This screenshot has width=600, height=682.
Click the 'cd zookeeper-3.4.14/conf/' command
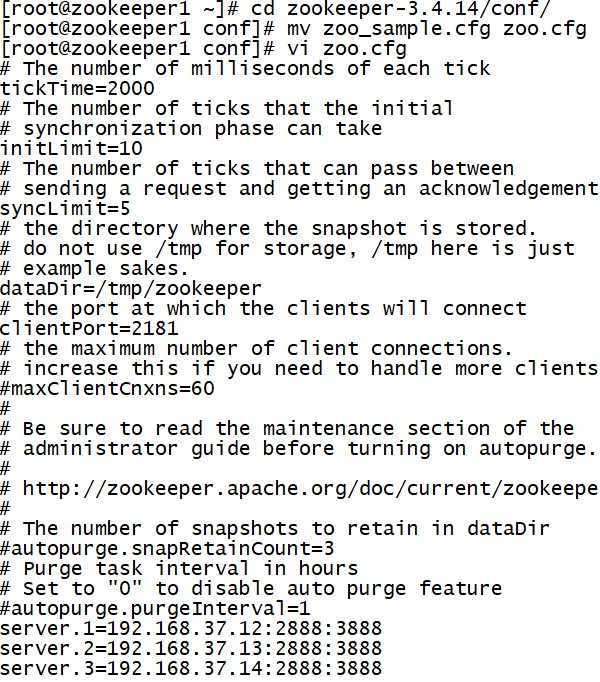[401, 9]
